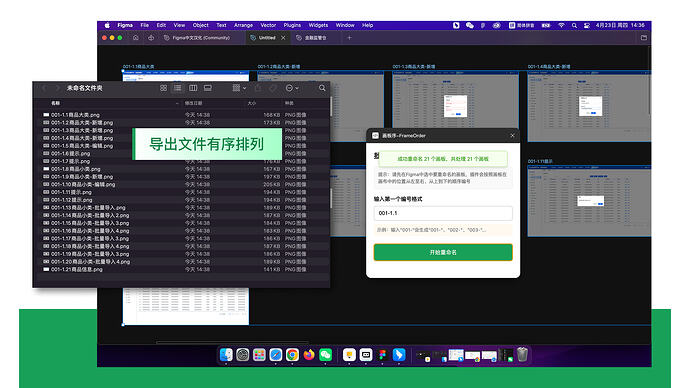Open Figma from the Dock

click(x=382, y=355)
